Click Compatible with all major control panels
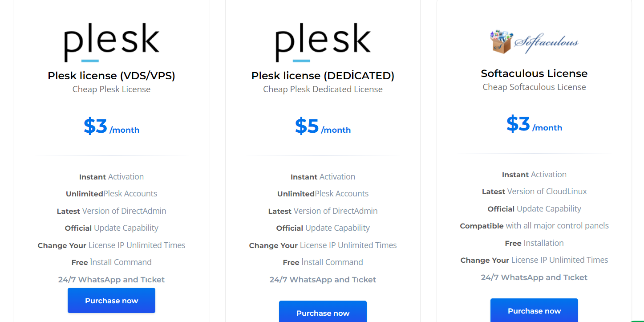Screen dimensions: 644x322 (534, 226)
